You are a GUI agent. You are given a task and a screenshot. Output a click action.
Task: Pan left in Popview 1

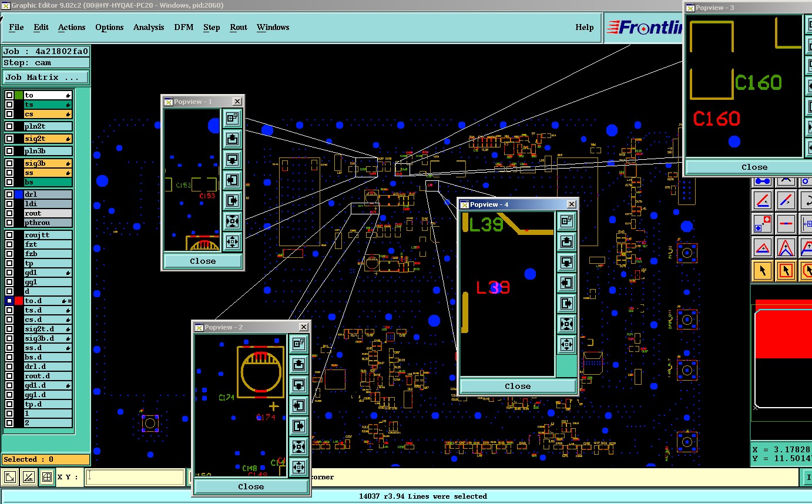click(232, 180)
